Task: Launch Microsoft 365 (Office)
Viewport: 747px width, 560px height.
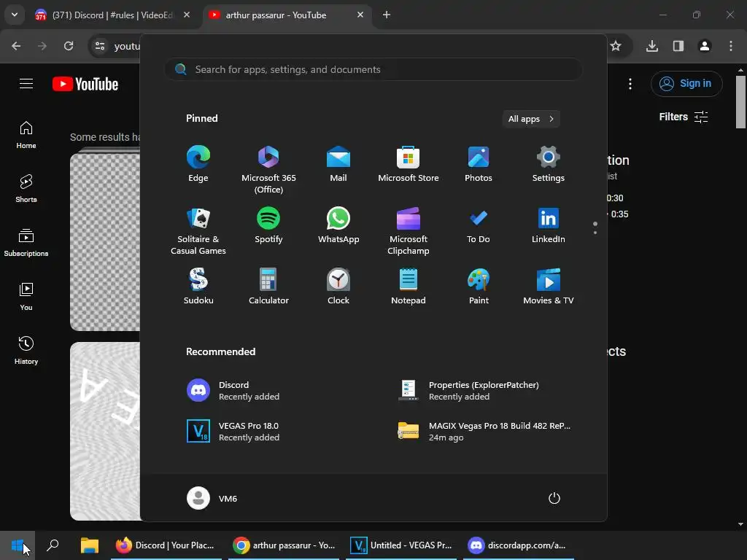Action: pos(268,170)
